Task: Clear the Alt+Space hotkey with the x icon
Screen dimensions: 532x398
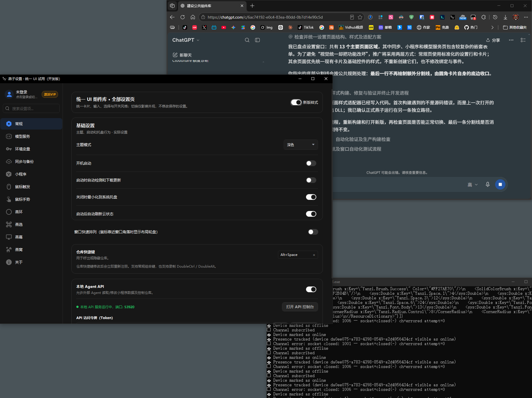Action: tap(314, 255)
